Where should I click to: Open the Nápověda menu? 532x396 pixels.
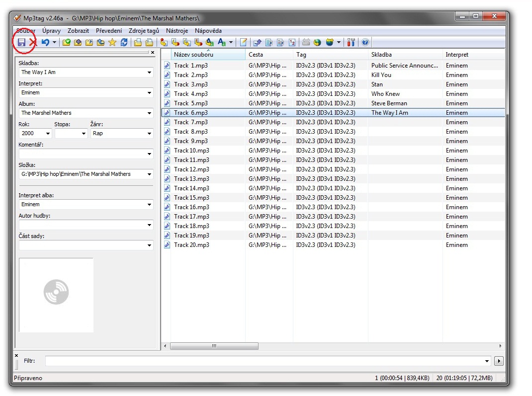(208, 30)
